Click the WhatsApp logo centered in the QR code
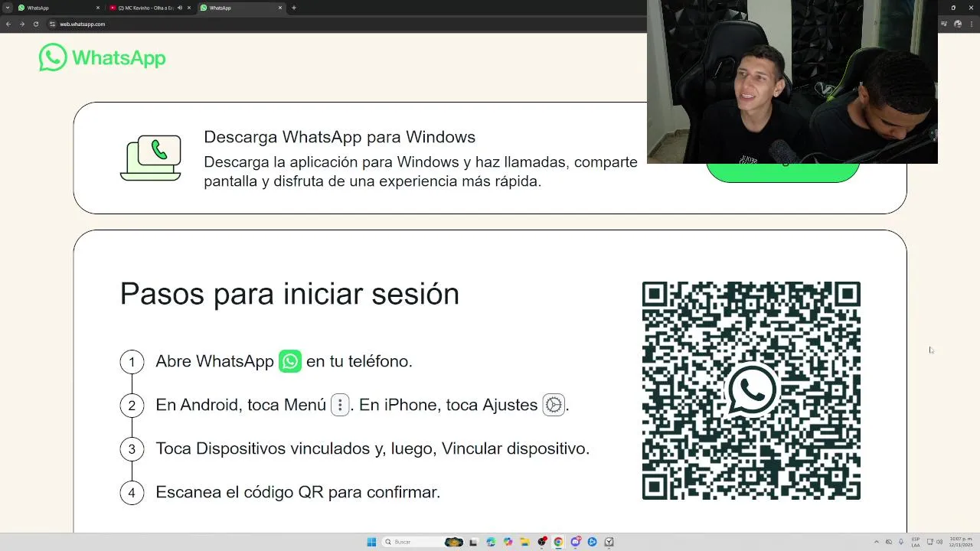This screenshot has height=551, width=980. point(751,390)
